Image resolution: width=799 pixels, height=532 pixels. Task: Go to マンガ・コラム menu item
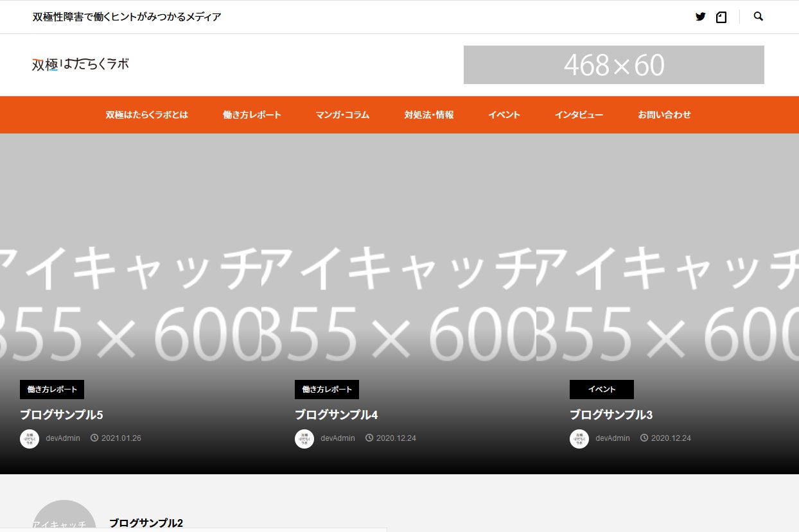[342, 115]
